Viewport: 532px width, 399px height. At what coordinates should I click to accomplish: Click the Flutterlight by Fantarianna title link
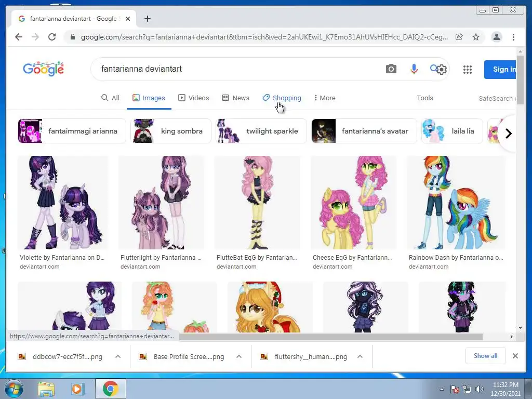pos(161,258)
